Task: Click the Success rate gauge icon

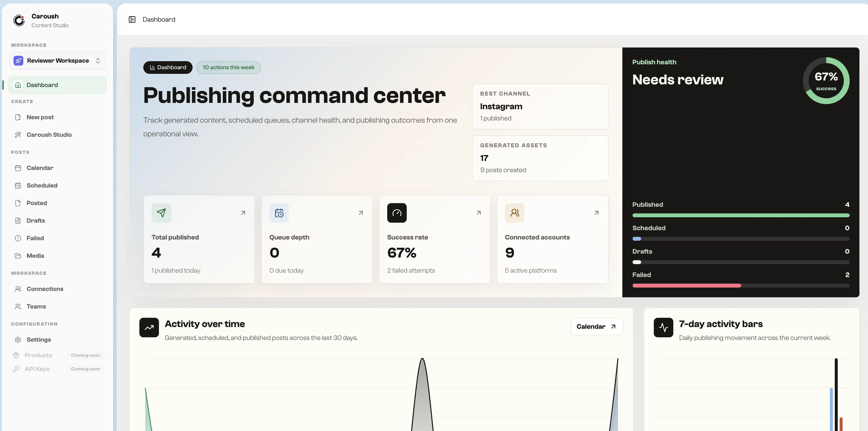Action: coord(397,212)
